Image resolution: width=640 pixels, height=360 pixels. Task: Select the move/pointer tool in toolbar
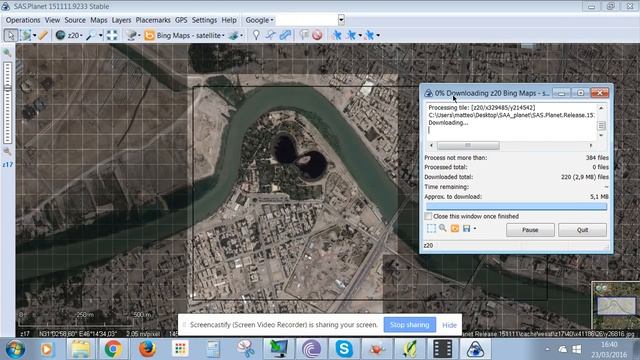(11, 36)
